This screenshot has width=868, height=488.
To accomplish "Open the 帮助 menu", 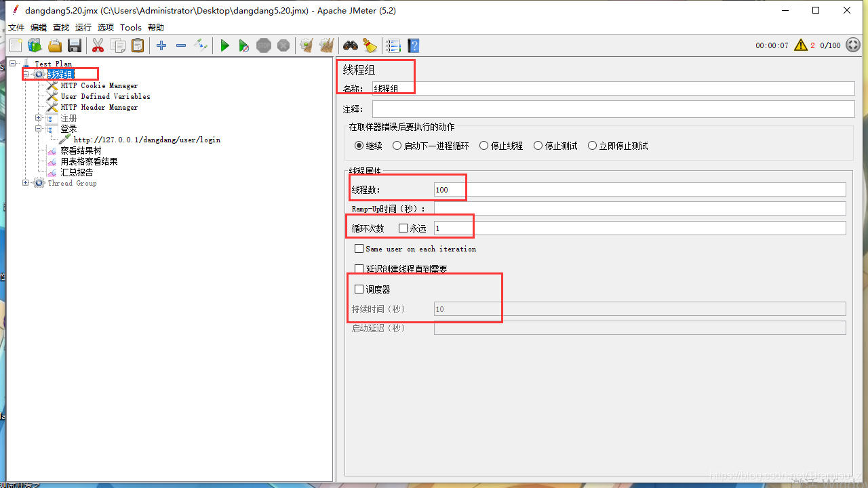I will coord(156,28).
